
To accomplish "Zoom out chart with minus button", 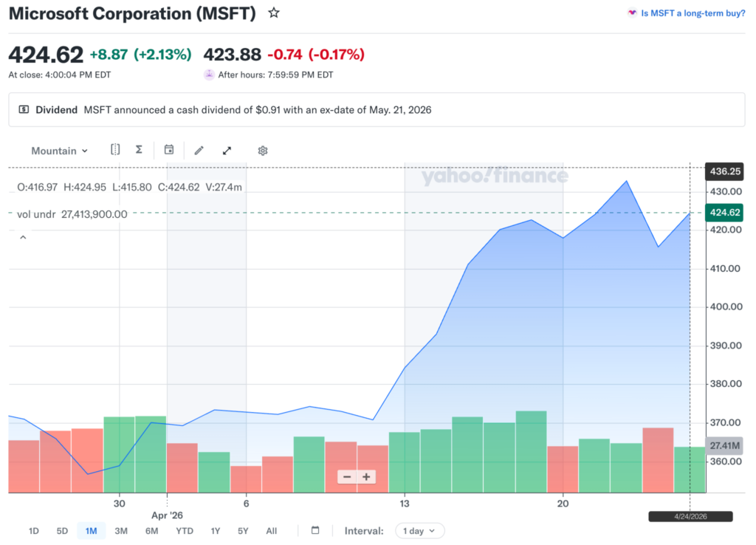I will tap(347, 477).
